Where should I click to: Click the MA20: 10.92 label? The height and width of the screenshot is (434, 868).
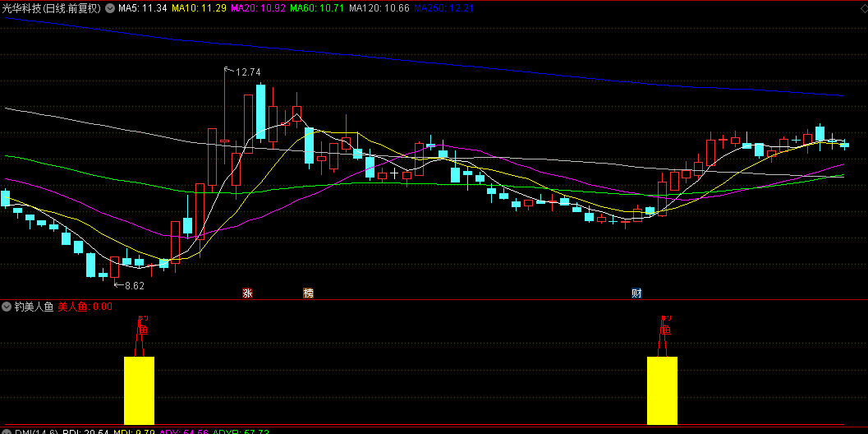(x=258, y=8)
